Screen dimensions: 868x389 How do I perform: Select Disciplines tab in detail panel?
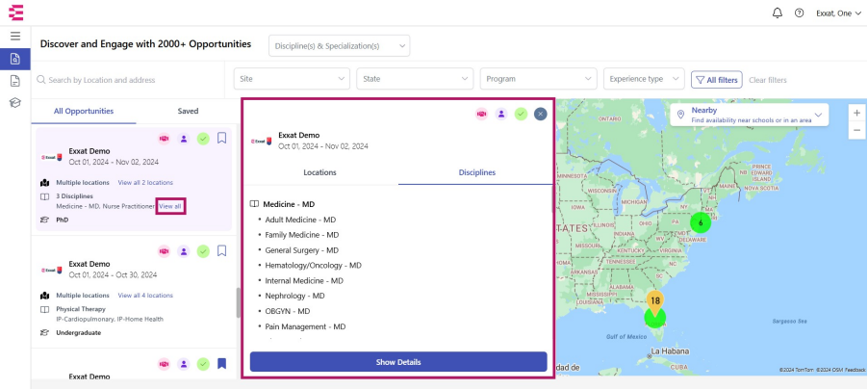click(476, 172)
